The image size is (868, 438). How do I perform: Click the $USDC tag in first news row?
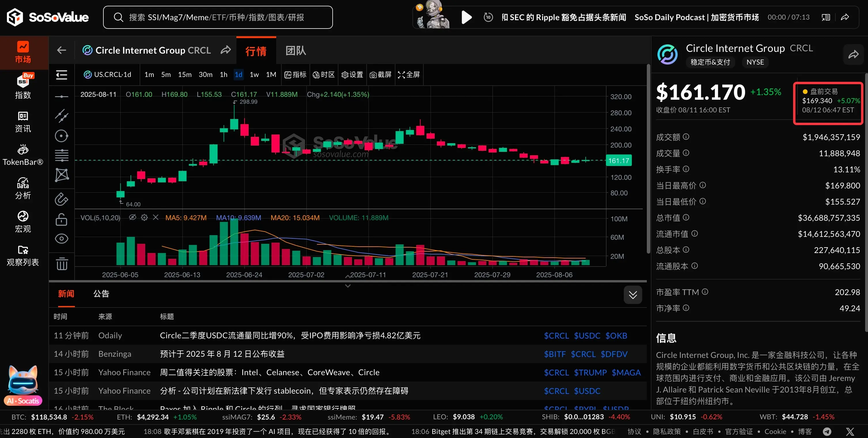(x=587, y=335)
